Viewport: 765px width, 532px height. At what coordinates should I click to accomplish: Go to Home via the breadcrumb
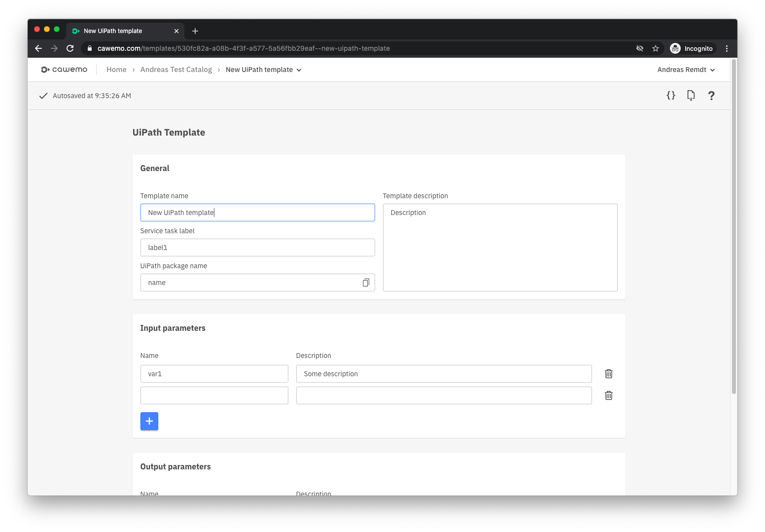[116, 69]
